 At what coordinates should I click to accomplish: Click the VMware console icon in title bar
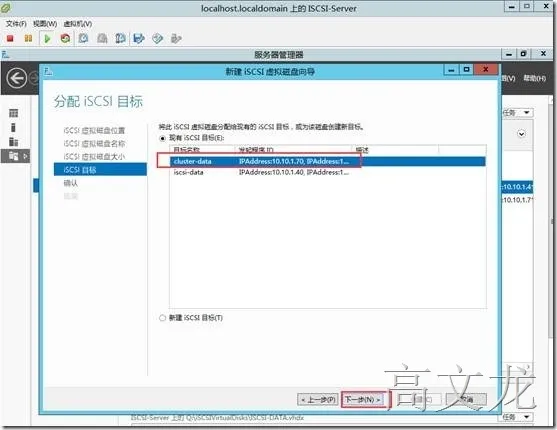(6, 8)
